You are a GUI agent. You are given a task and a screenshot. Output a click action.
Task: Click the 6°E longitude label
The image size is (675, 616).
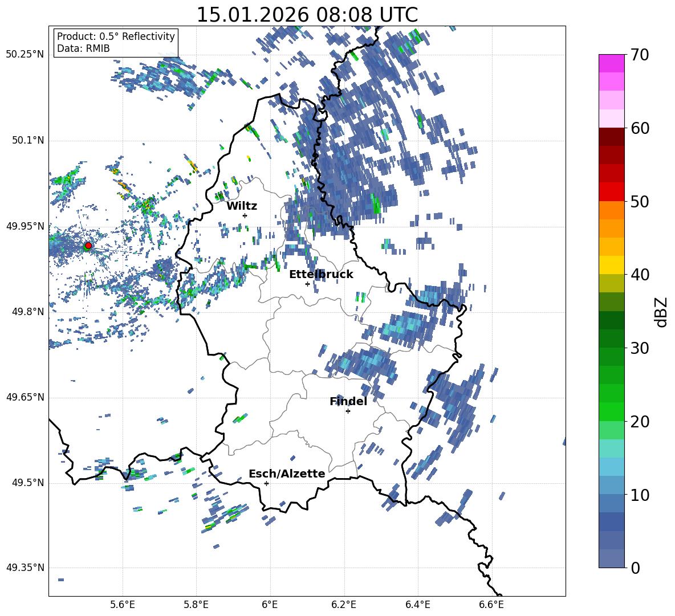[x=270, y=605]
